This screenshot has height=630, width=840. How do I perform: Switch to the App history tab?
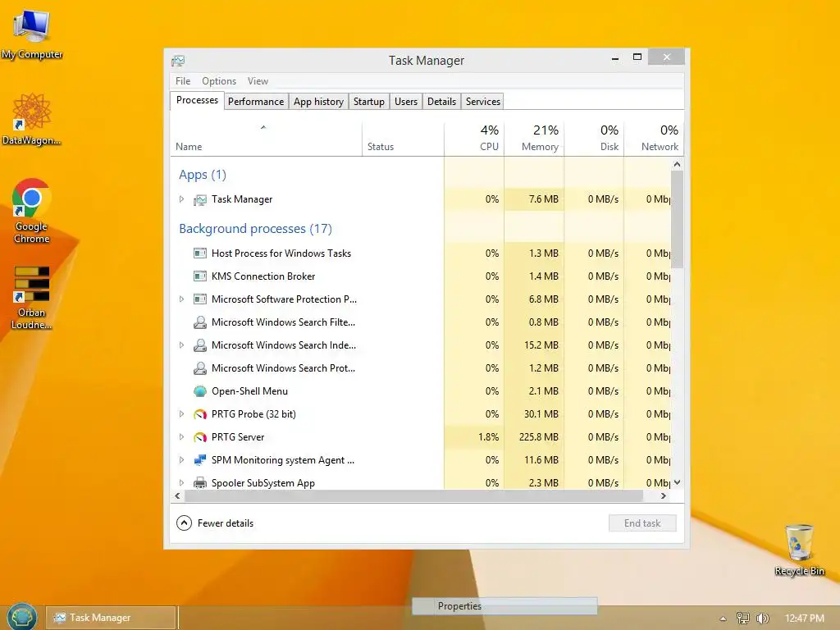pos(318,101)
